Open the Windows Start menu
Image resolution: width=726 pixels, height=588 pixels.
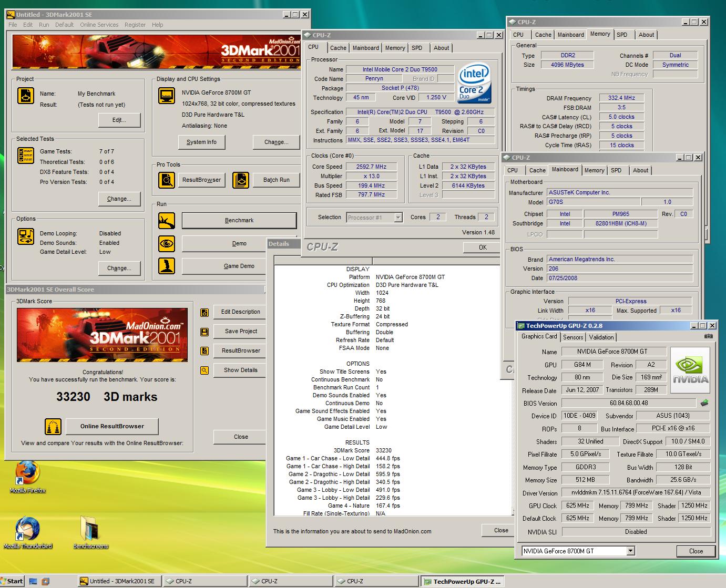pos(12,581)
